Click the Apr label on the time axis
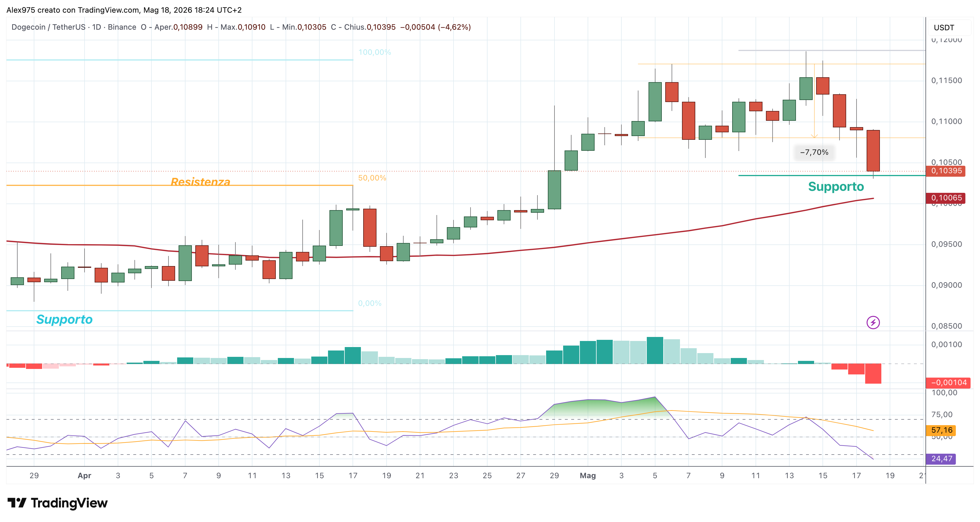The width and height of the screenshot is (980, 522). 84,475
